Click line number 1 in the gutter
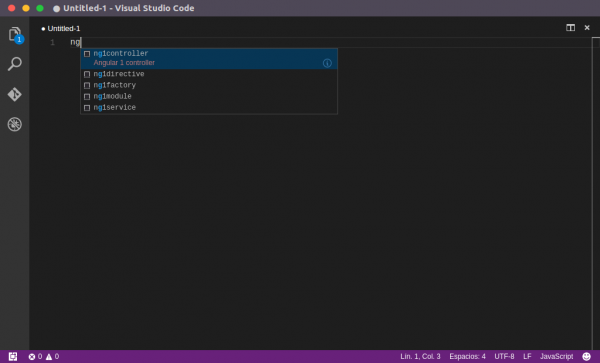 [52, 42]
